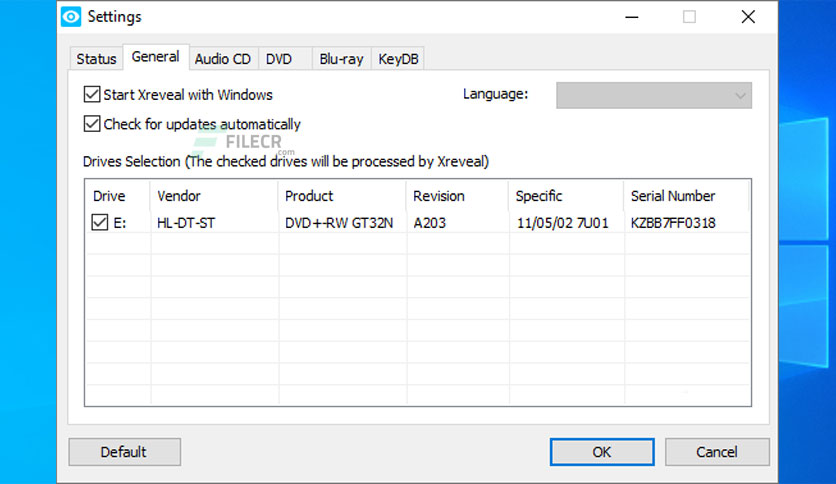Click the Serial Number column header
This screenshot has height=484, width=836.
(x=687, y=196)
